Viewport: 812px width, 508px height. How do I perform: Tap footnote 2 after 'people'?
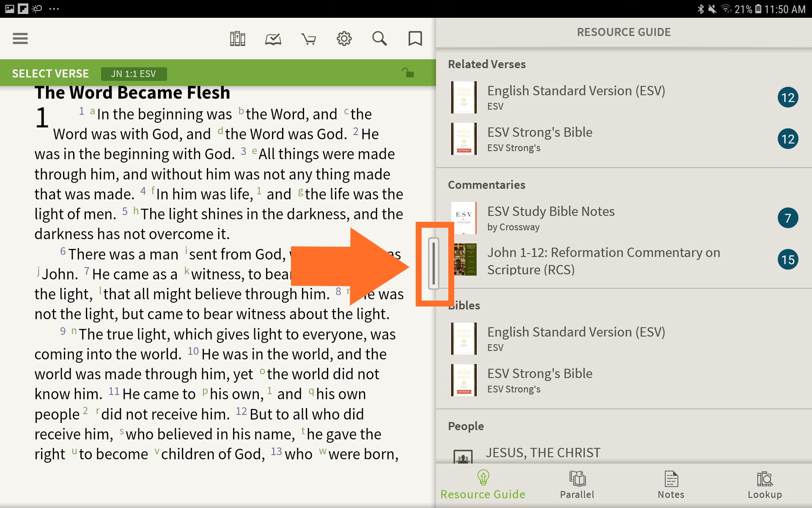click(x=85, y=410)
